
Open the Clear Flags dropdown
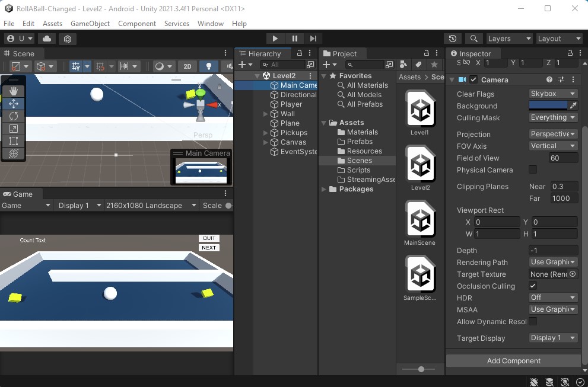[552, 94]
